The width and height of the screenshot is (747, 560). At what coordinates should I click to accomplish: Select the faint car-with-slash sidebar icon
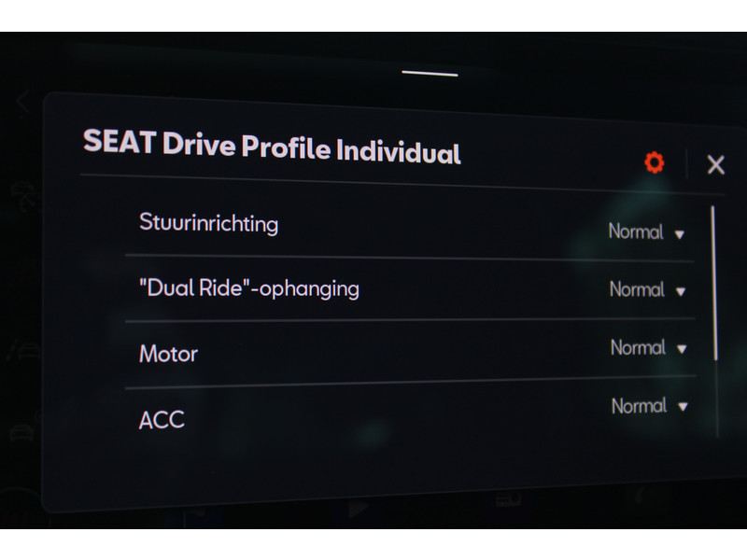[x=22, y=351]
